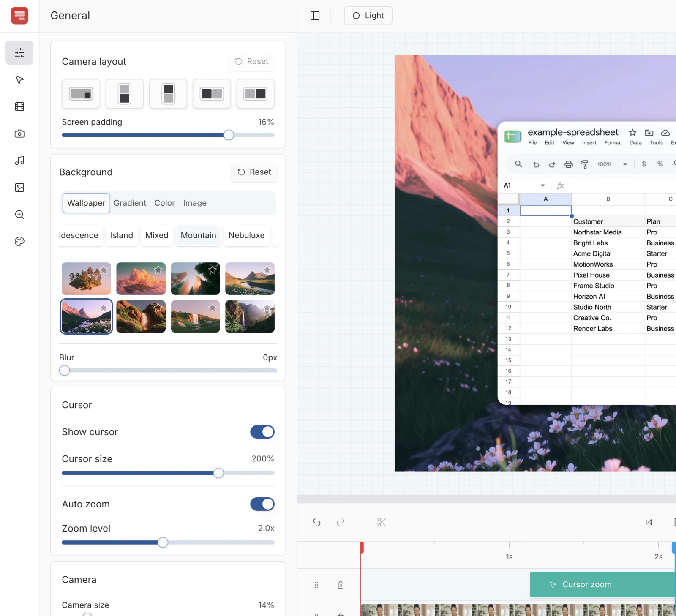Click the scissors split tool
Image resolution: width=676 pixels, height=616 pixels.
pos(382,523)
